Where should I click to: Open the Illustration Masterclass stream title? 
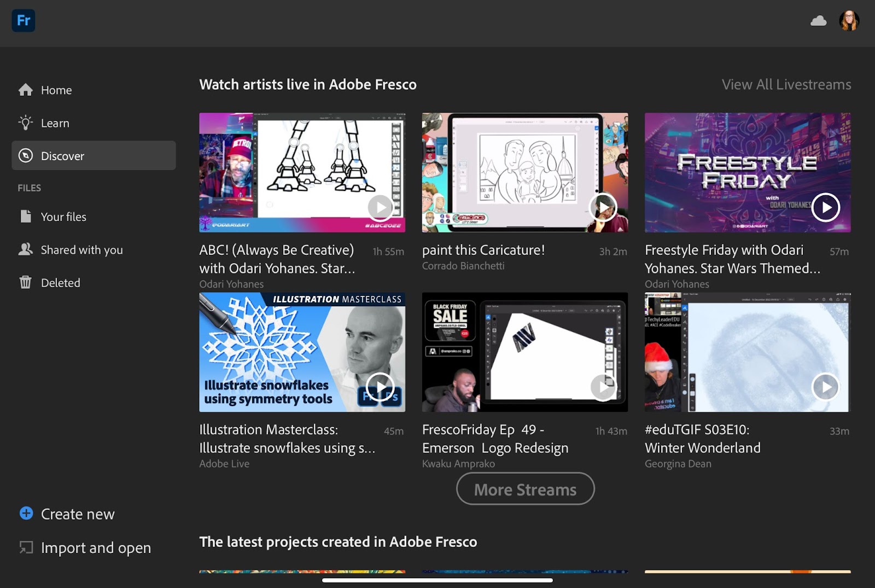[x=287, y=438]
